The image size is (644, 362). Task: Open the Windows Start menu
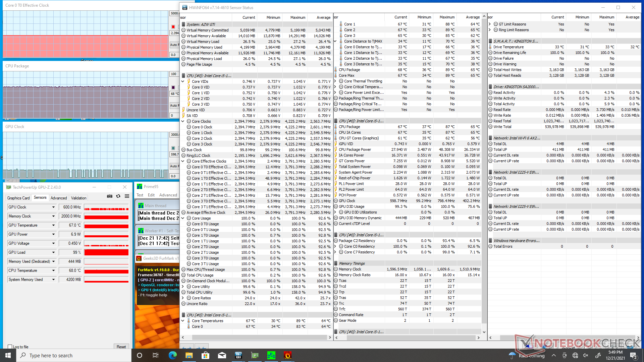(x=8, y=355)
